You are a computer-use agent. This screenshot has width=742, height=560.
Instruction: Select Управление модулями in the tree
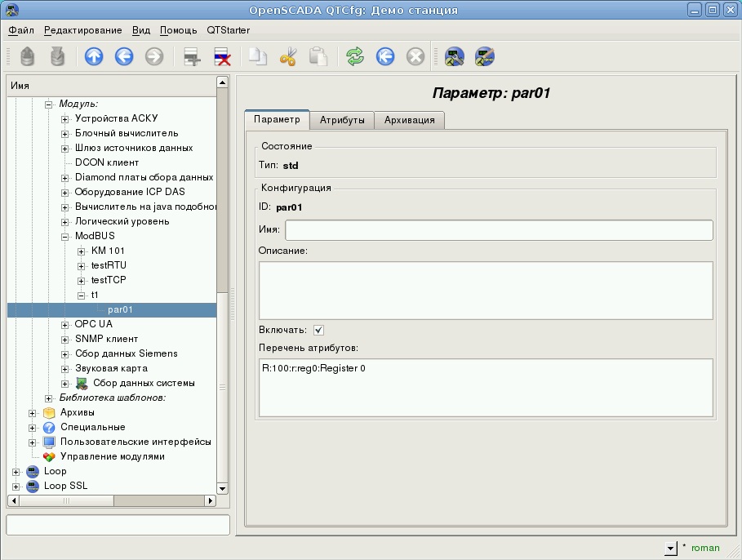pyautogui.click(x=112, y=456)
